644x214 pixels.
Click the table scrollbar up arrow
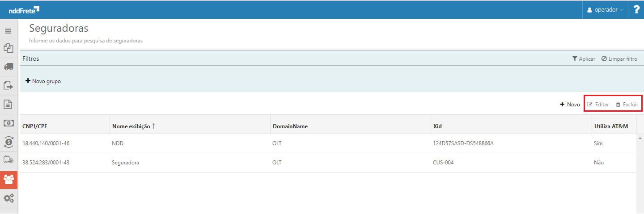(x=640, y=138)
